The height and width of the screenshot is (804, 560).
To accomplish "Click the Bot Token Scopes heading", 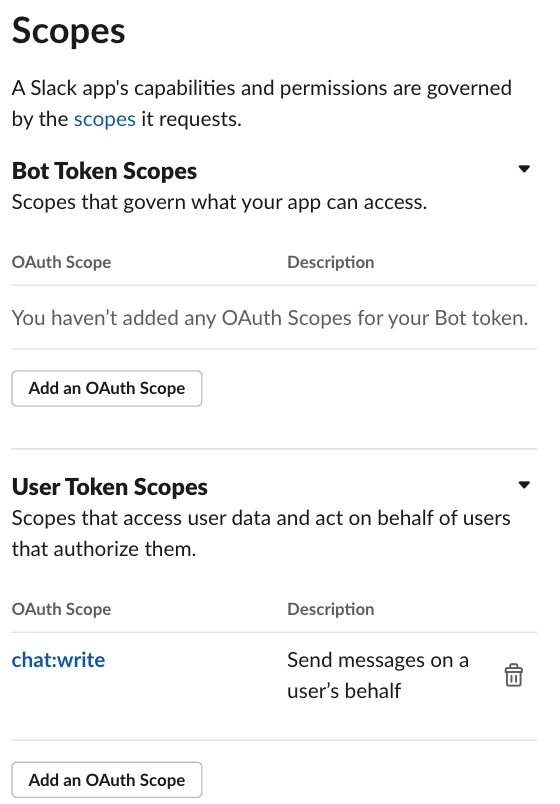I will pyautogui.click(x=105, y=171).
